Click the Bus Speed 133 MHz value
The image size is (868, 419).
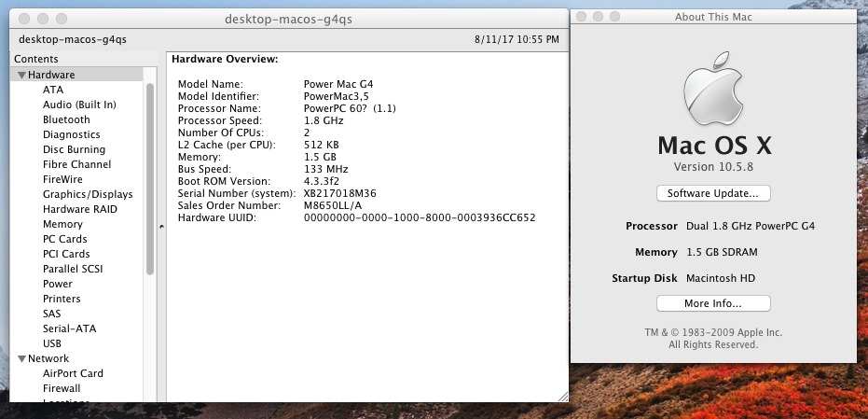pos(326,170)
